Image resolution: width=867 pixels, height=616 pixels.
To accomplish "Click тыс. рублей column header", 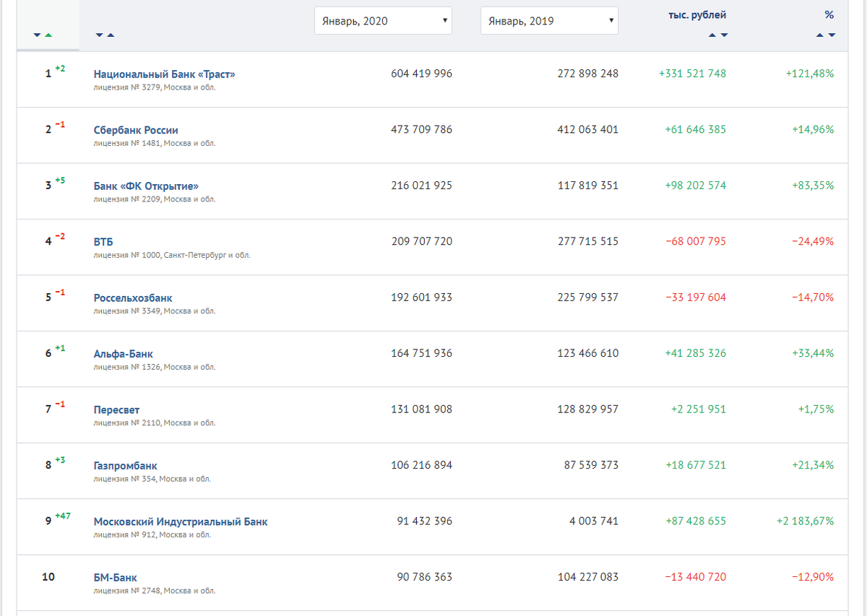I will point(697,15).
